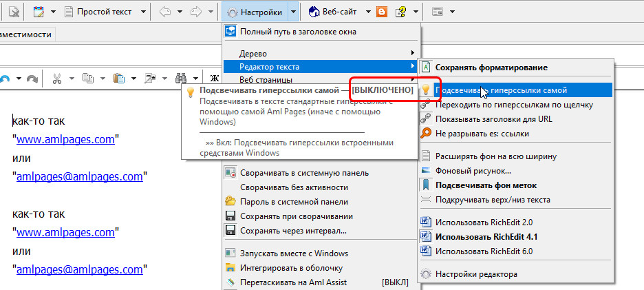Viewport: 644px width, 290px height.
Task: Click the paste clipboard icon
Action: point(119,78)
